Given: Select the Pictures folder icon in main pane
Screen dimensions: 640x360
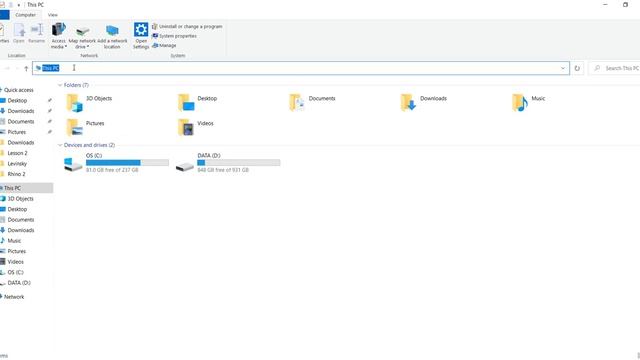Looking at the screenshot, I should pyautogui.click(x=74, y=127).
